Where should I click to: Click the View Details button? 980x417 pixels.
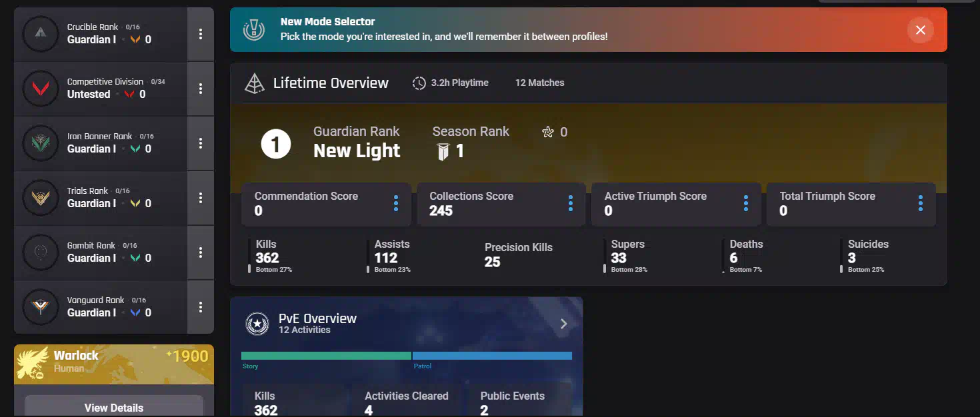click(114, 406)
